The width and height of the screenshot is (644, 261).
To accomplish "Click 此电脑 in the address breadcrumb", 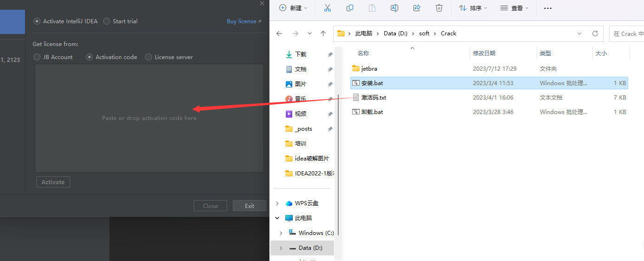I will coord(364,33).
